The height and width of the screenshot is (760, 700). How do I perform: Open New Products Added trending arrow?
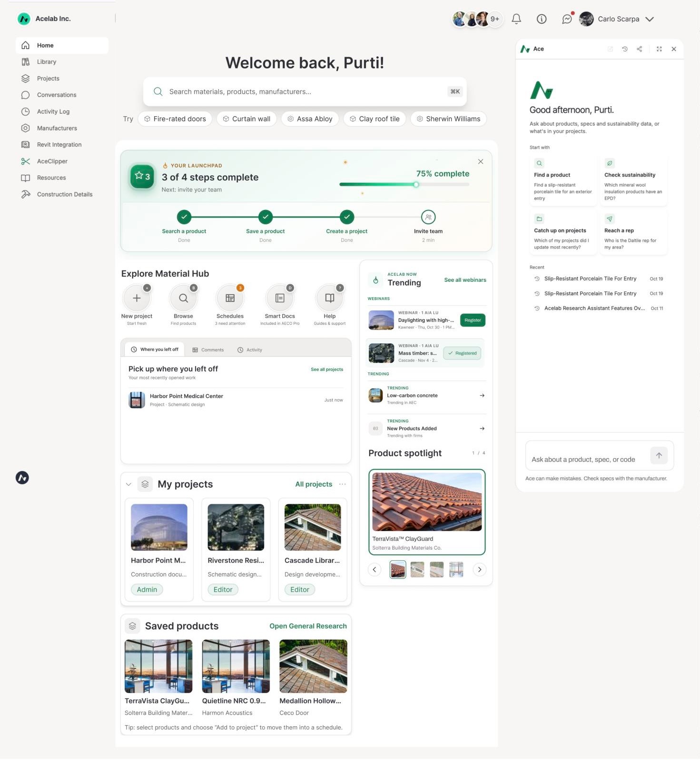(x=482, y=429)
